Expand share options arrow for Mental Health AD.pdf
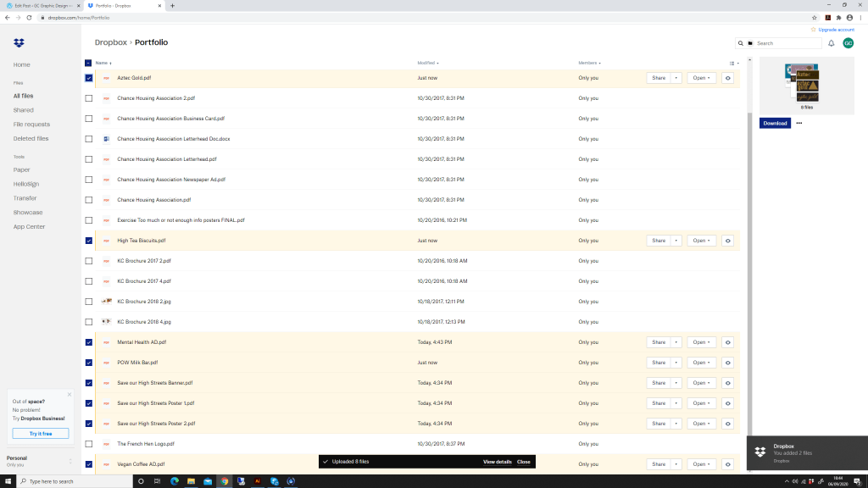 676,342
